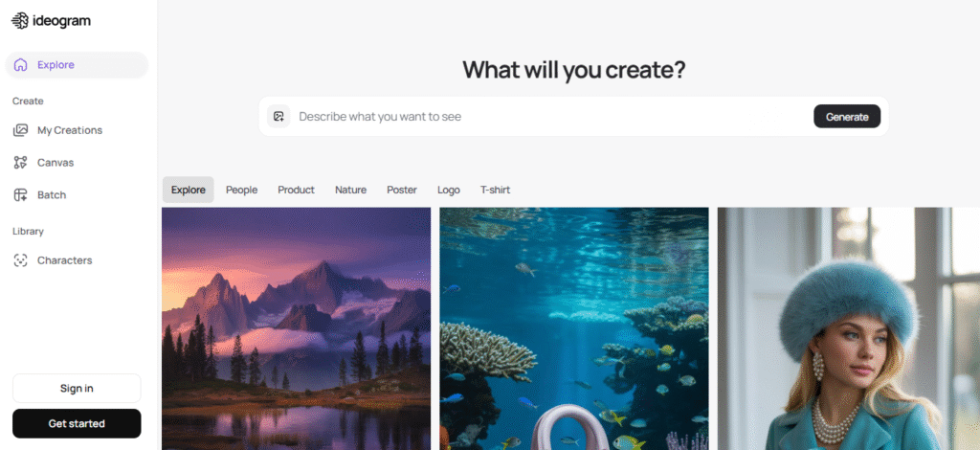The image size is (980, 450).
Task: Select the Logo category tab
Action: click(449, 190)
